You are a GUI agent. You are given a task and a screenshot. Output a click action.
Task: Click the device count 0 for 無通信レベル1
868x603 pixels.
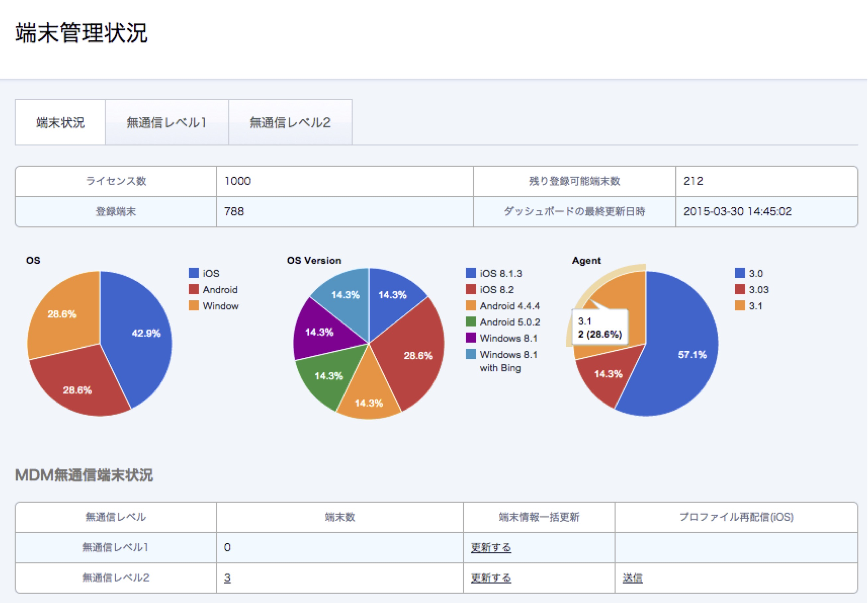click(x=227, y=547)
